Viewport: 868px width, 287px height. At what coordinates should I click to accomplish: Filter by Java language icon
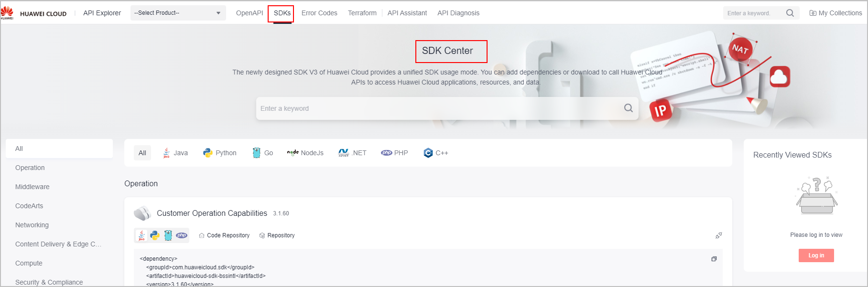point(166,153)
